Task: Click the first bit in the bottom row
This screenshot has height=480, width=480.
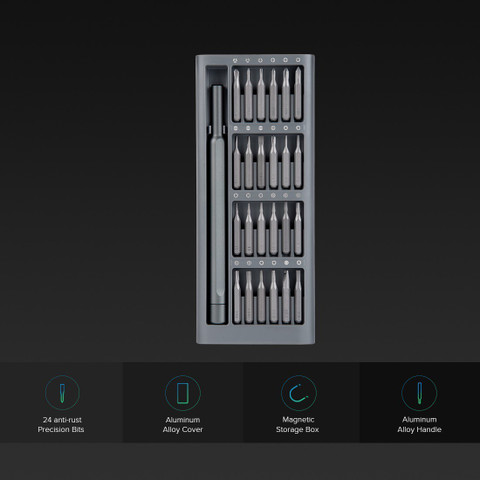Action: [237, 297]
